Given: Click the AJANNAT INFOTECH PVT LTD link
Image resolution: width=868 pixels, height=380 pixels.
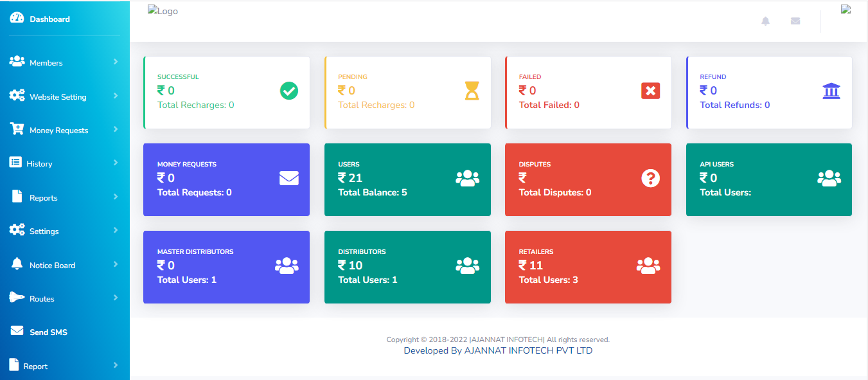Looking at the screenshot, I should (528, 351).
